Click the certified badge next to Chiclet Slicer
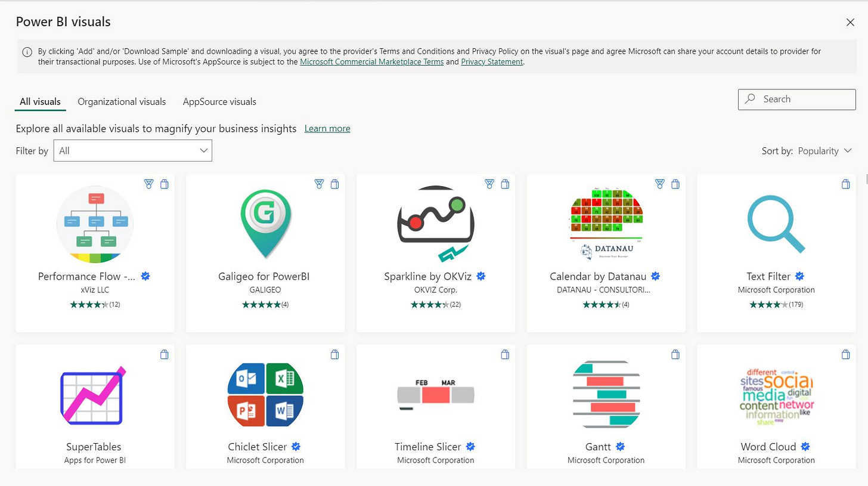The height and width of the screenshot is (486, 868). [x=296, y=447]
